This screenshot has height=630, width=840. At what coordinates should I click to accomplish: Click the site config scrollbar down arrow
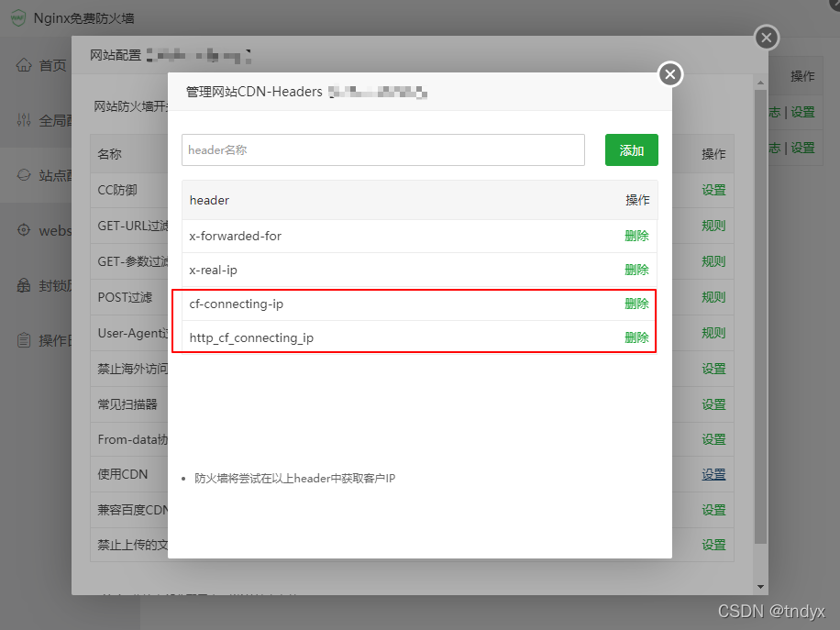(760, 587)
